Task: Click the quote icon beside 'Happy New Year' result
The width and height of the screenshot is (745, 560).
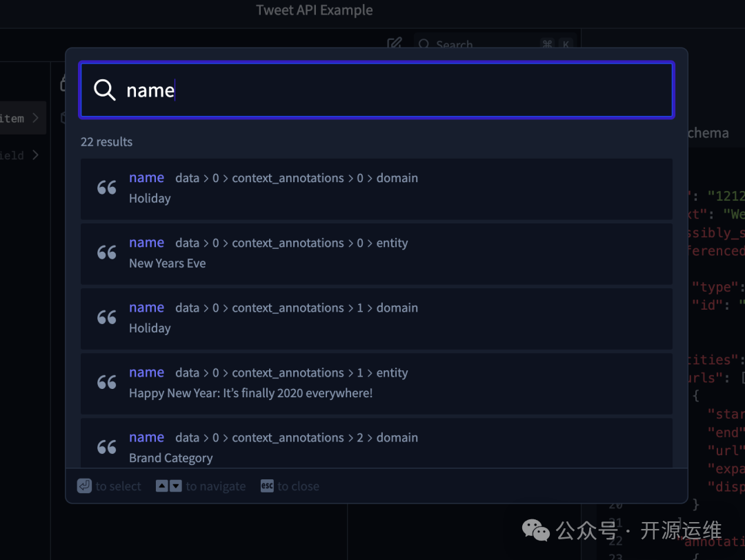Action: [x=107, y=382]
